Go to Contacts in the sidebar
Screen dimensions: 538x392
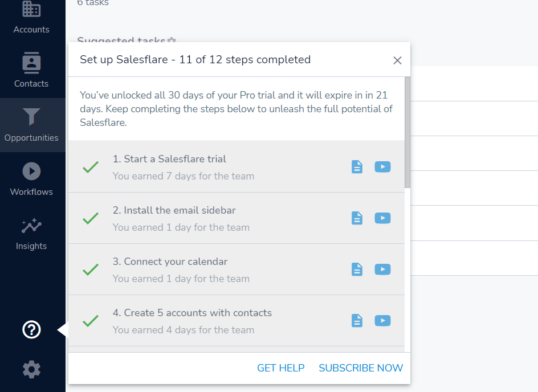[x=31, y=71]
